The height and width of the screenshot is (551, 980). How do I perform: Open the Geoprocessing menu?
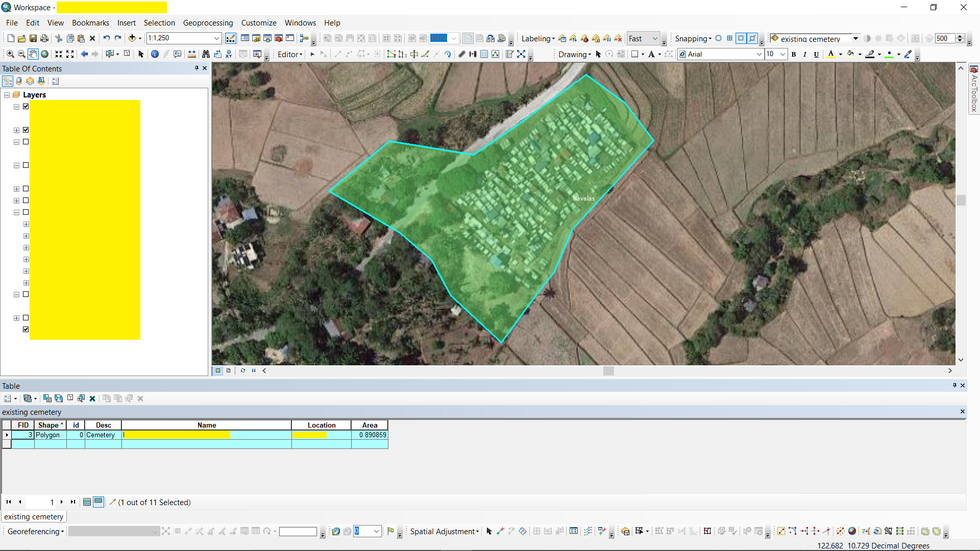(208, 22)
